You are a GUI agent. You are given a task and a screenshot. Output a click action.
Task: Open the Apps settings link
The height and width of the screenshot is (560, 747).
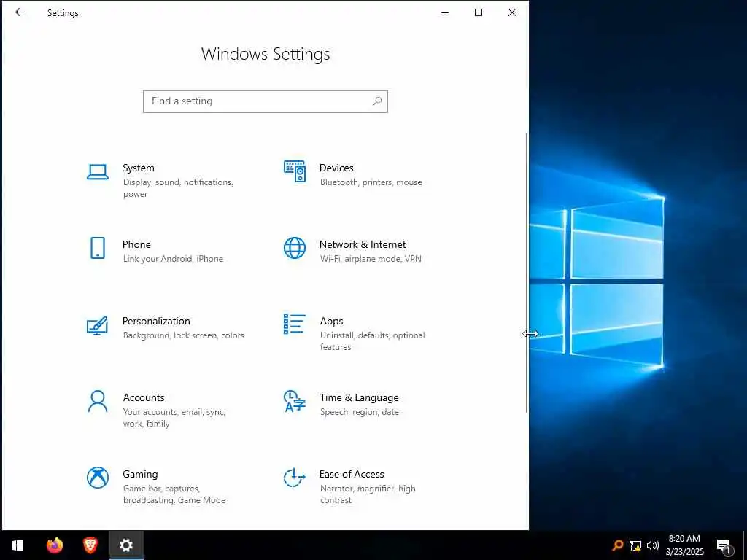coord(332,321)
